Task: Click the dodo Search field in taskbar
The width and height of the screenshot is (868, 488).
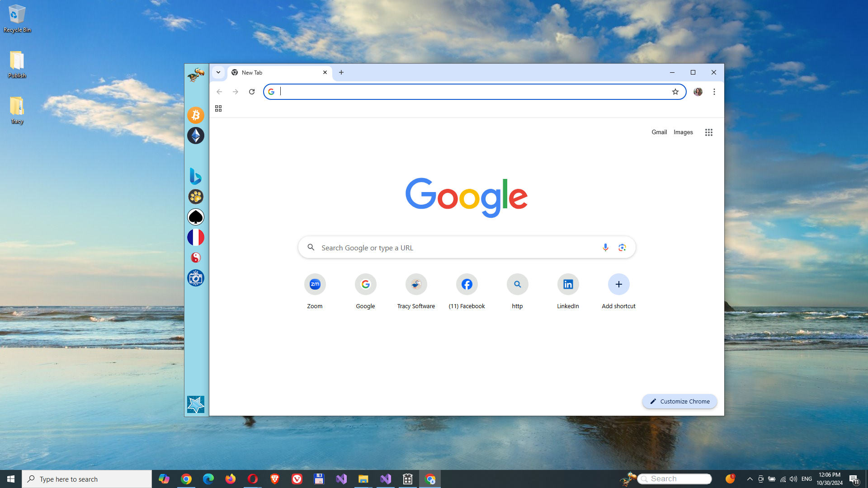Action: coord(675,479)
